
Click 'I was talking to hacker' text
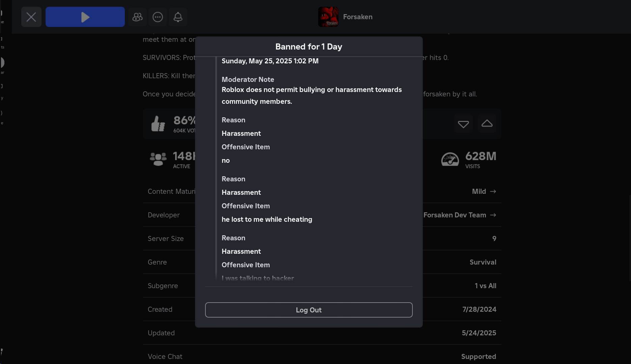[258, 278]
